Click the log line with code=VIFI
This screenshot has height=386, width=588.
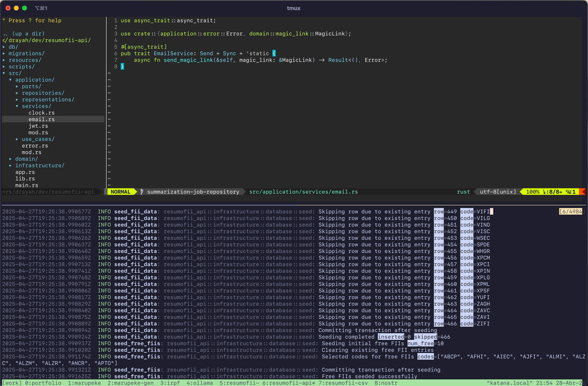pyautogui.click(x=246, y=212)
